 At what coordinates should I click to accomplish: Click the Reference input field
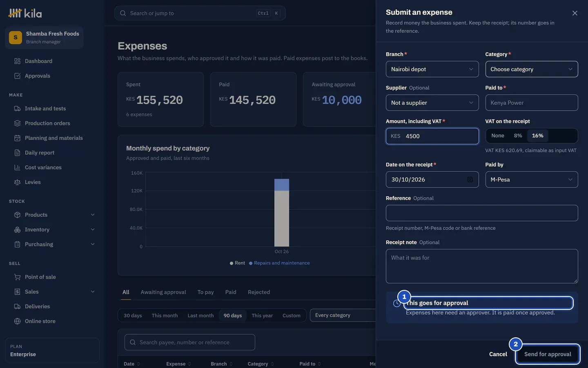pos(482,213)
